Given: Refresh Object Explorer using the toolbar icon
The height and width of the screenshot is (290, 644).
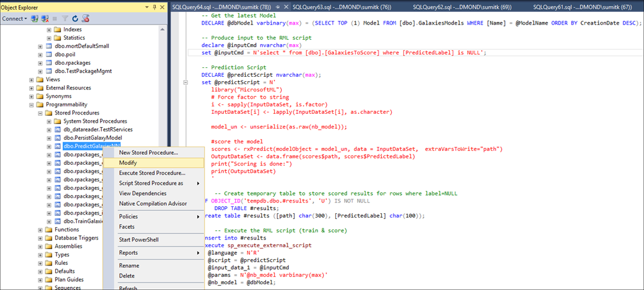Looking at the screenshot, I should 74,19.
